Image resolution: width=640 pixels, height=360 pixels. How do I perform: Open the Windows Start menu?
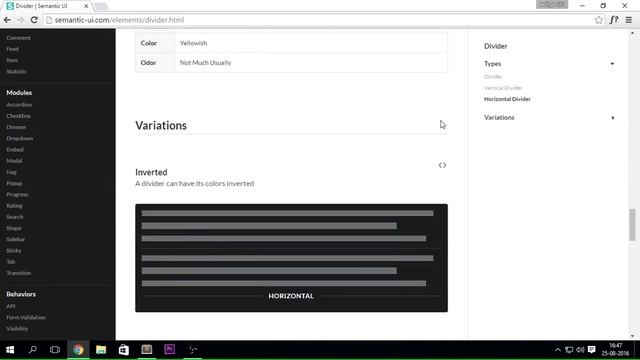[x=10, y=349]
